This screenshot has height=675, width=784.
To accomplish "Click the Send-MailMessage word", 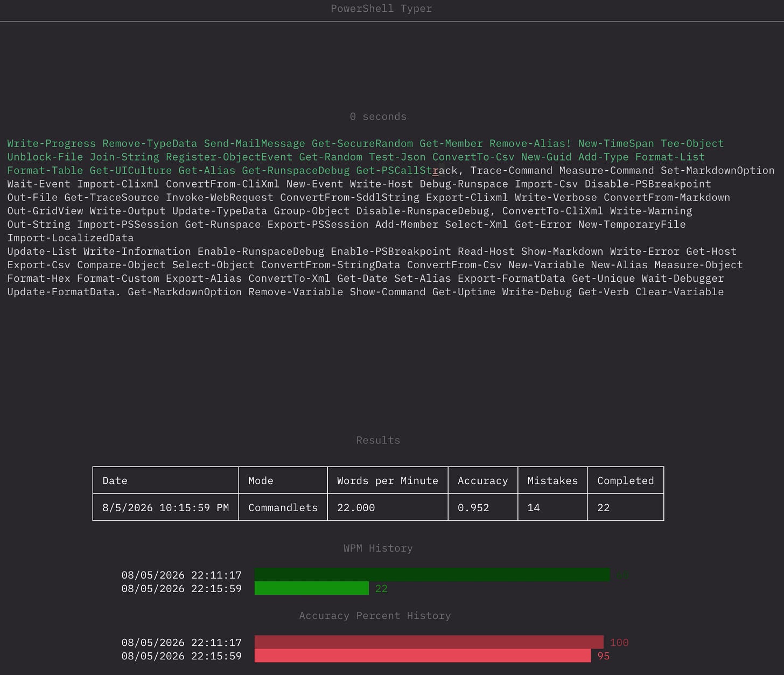I will [254, 144].
